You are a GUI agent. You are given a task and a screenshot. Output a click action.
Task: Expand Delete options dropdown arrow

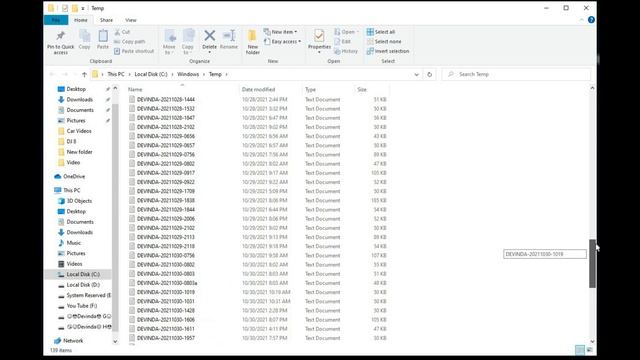(x=209, y=53)
